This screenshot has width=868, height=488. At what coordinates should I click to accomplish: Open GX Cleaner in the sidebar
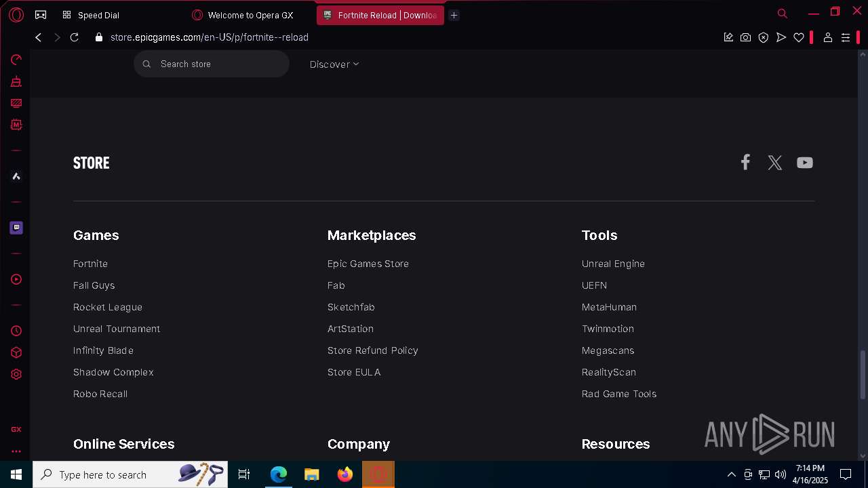click(16, 81)
